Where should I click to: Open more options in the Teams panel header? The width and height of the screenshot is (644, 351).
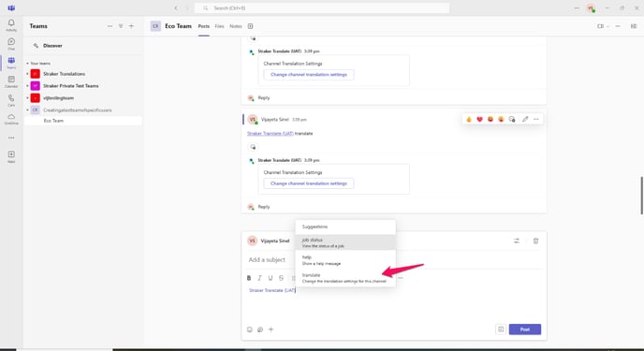110,26
